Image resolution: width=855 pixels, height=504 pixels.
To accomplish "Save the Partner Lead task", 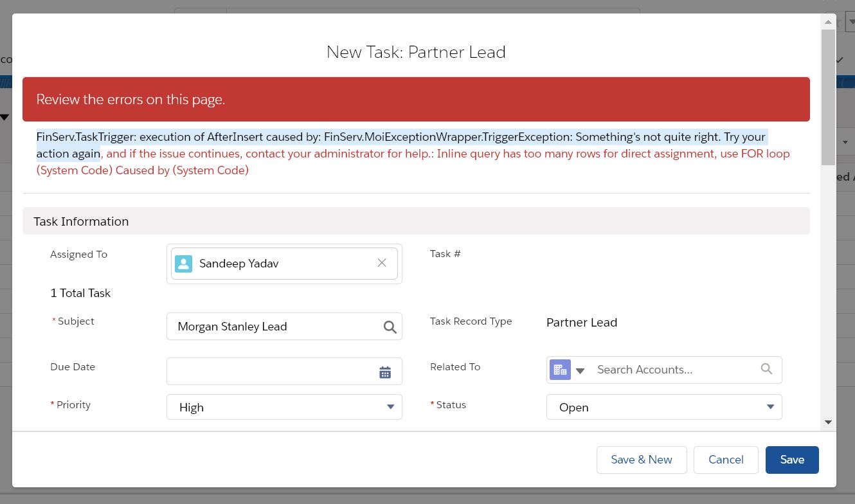I will pos(792,460).
